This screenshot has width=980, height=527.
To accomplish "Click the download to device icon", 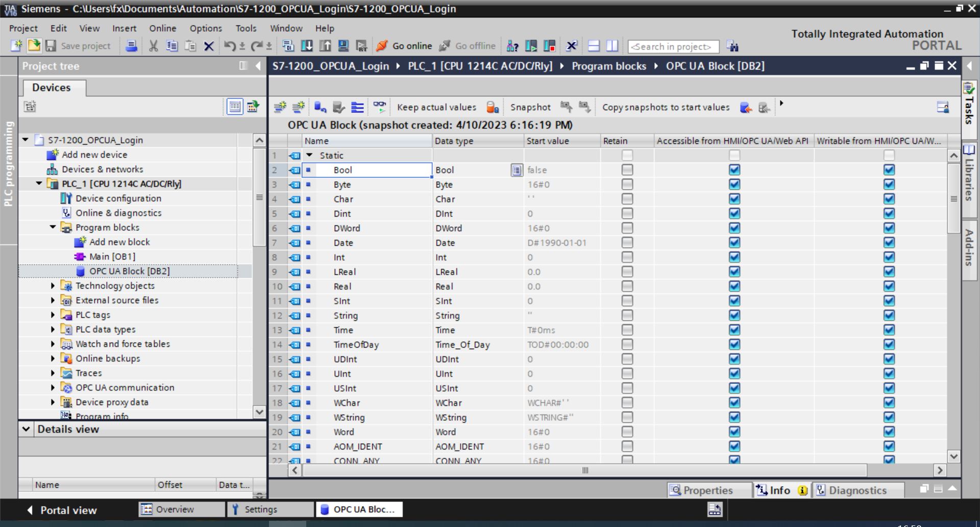I will [x=307, y=46].
